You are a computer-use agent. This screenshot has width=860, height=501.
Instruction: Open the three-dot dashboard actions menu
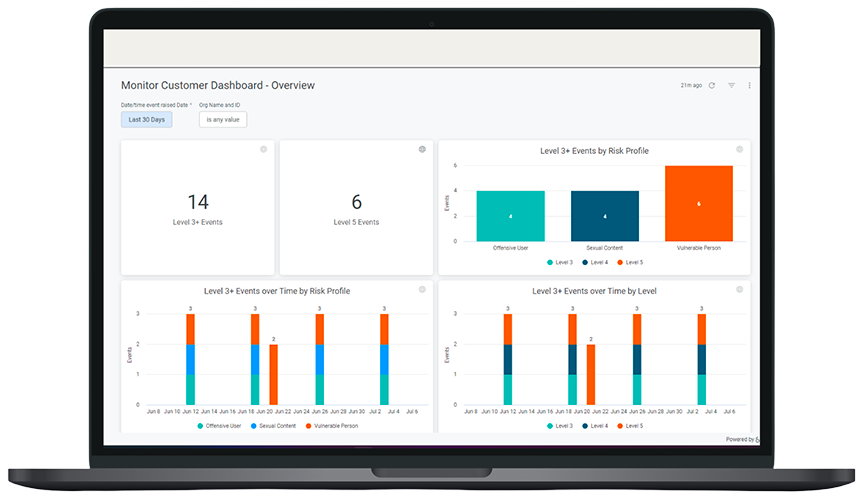[x=749, y=86]
